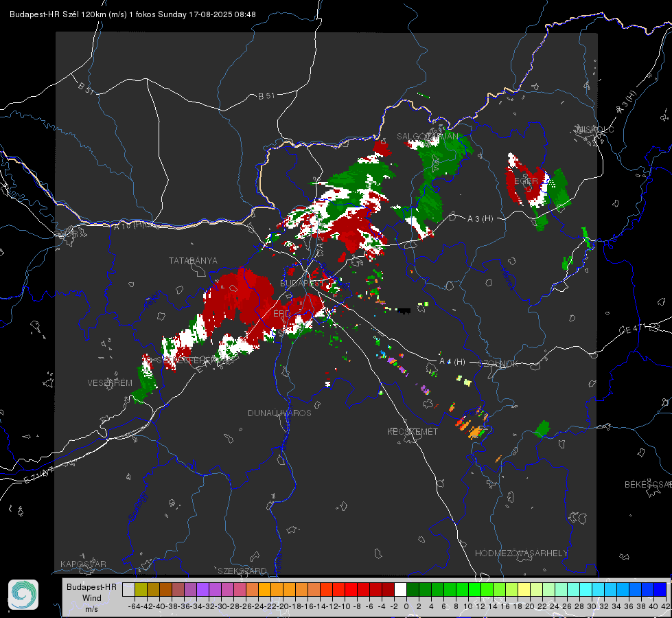Select the EGER city label
The image size is (672, 618).
pyautogui.click(x=526, y=181)
